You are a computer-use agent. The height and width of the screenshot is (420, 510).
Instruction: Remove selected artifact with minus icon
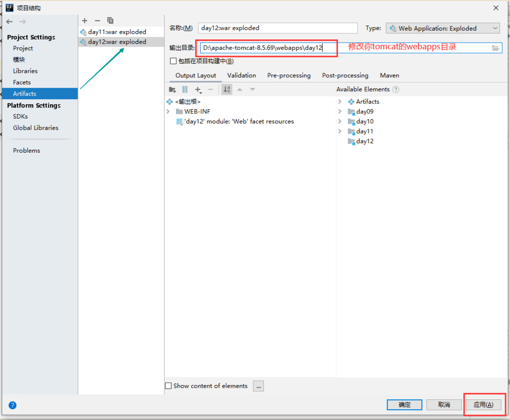click(97, 21)
